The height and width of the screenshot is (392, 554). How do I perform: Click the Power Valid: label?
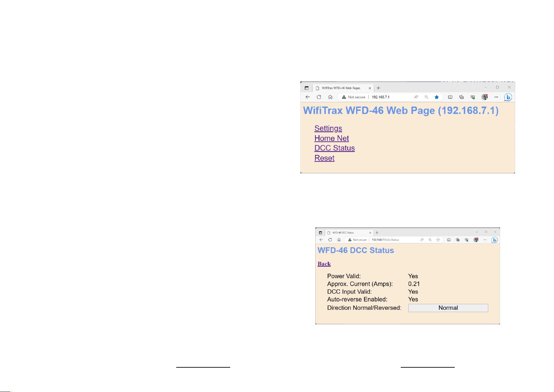pos(344,276)
